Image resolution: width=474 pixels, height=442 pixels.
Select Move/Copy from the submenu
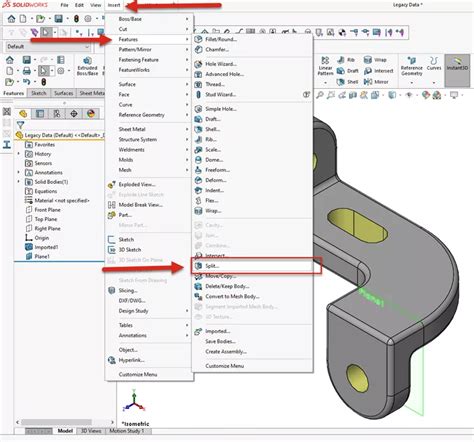click(253, 276)
